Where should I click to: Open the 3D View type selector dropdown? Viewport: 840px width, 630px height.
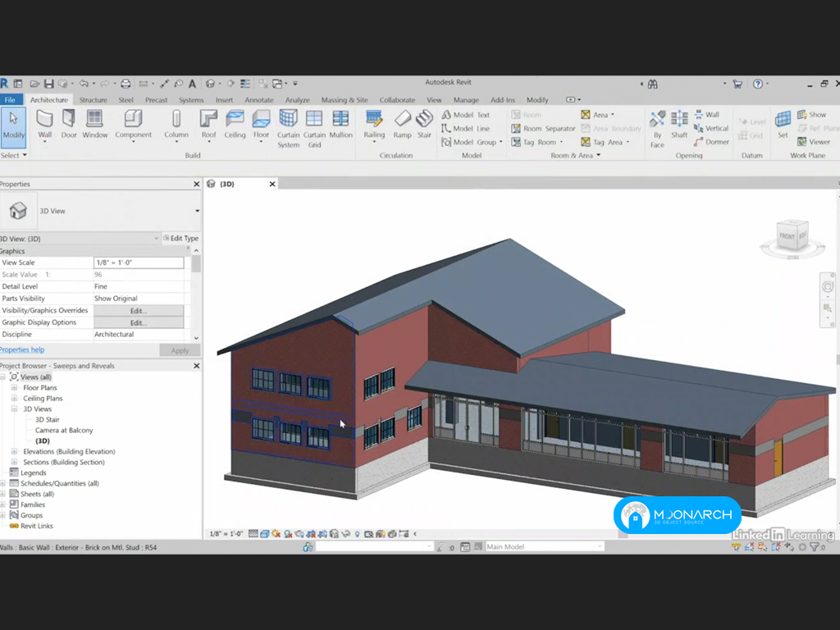tap(197, 211)
